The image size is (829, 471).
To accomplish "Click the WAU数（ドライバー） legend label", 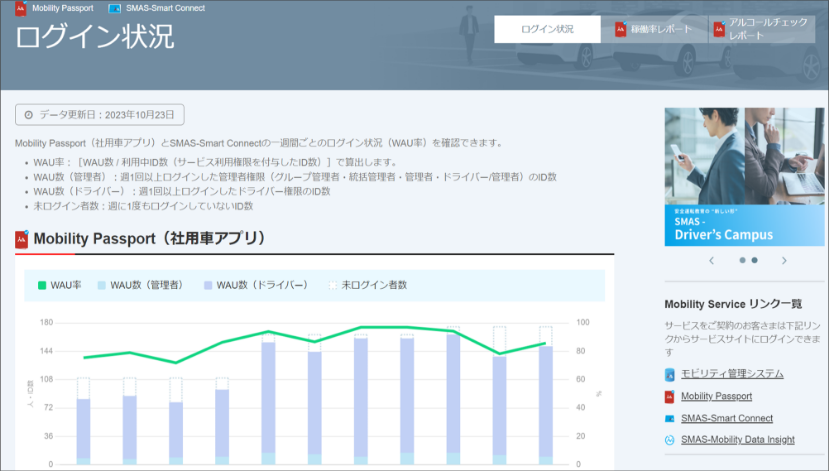I will (263, 285).
